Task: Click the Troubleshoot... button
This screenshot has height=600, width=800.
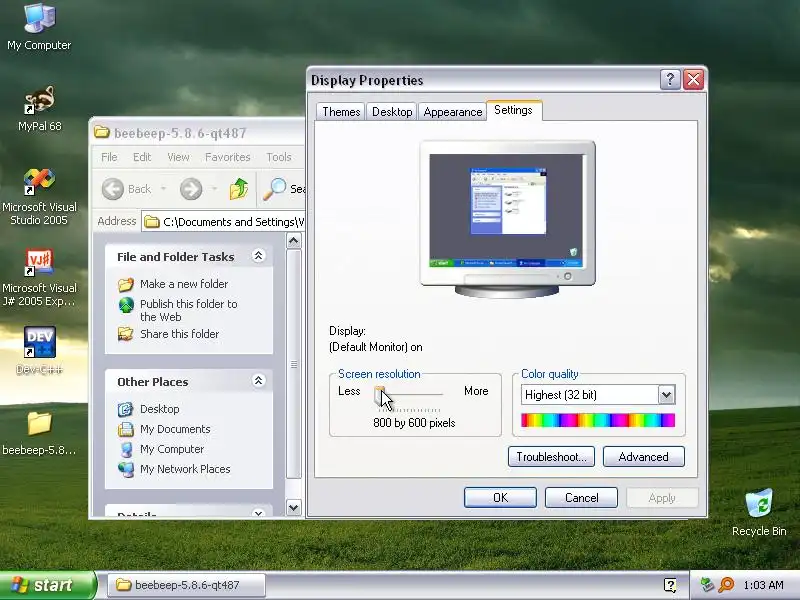Action: point(551,457)
